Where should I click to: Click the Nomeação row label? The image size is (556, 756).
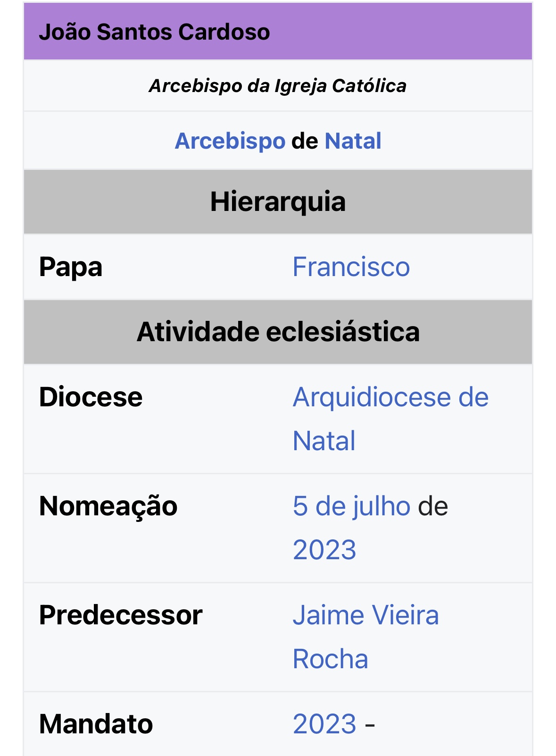point(108,506)
